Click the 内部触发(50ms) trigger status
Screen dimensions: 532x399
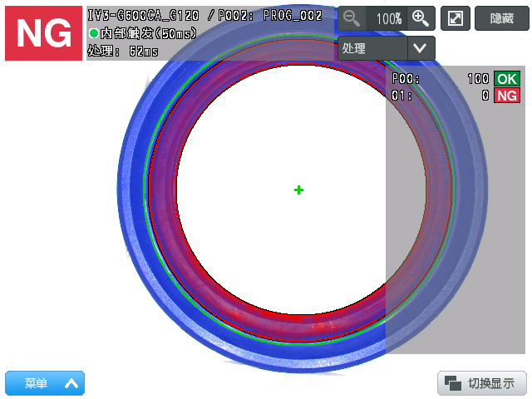tap(142, 33)
